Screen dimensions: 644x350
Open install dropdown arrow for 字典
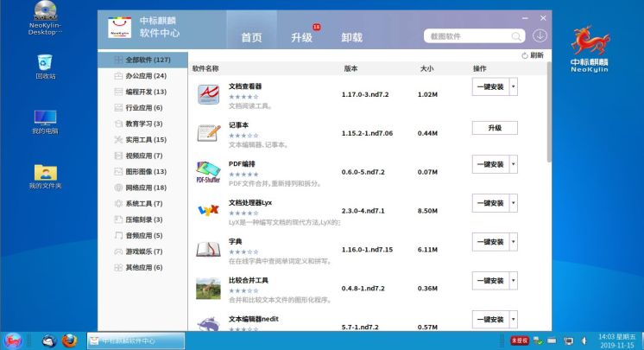click(514, 242)
